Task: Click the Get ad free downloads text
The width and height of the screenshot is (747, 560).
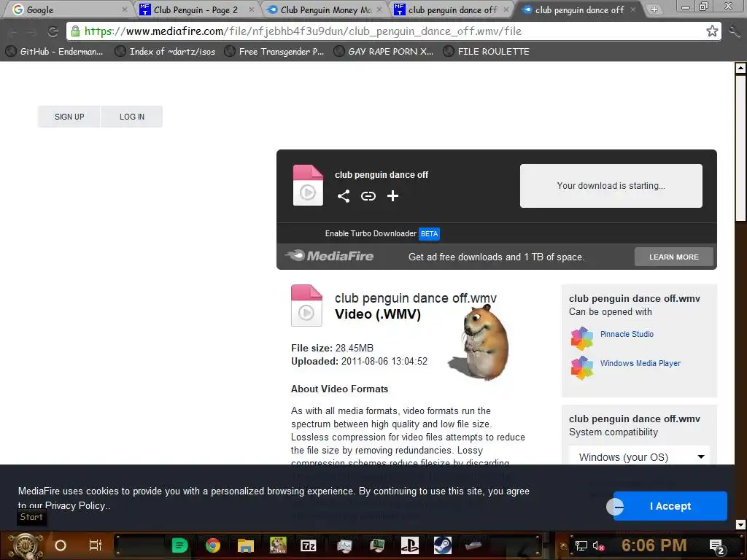Action: pyautogui.click(x=496, y=257)
